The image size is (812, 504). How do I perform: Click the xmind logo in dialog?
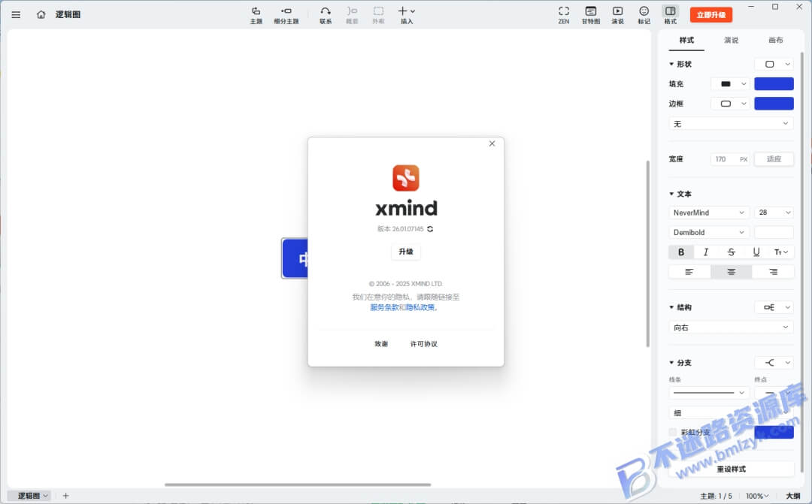click(x=406, y=177)
